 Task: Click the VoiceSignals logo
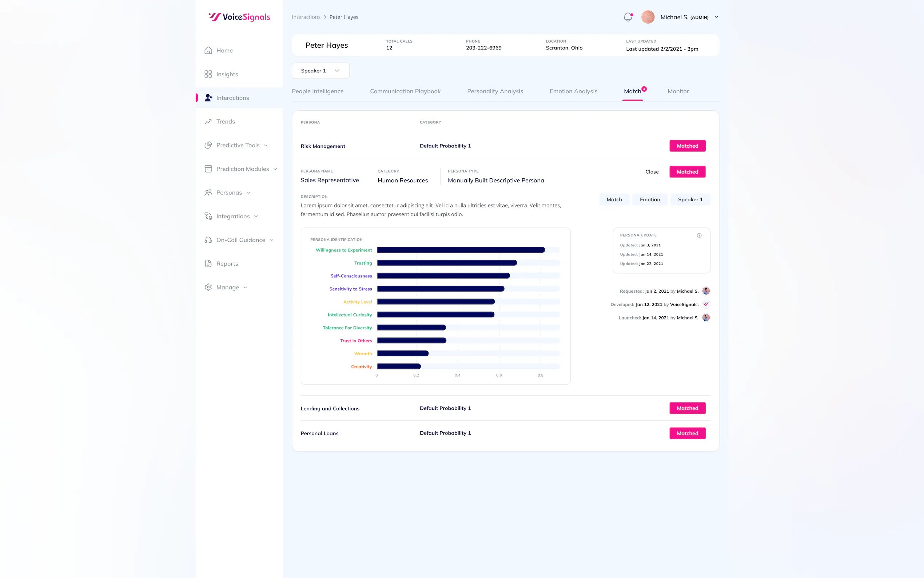[239, 17]
